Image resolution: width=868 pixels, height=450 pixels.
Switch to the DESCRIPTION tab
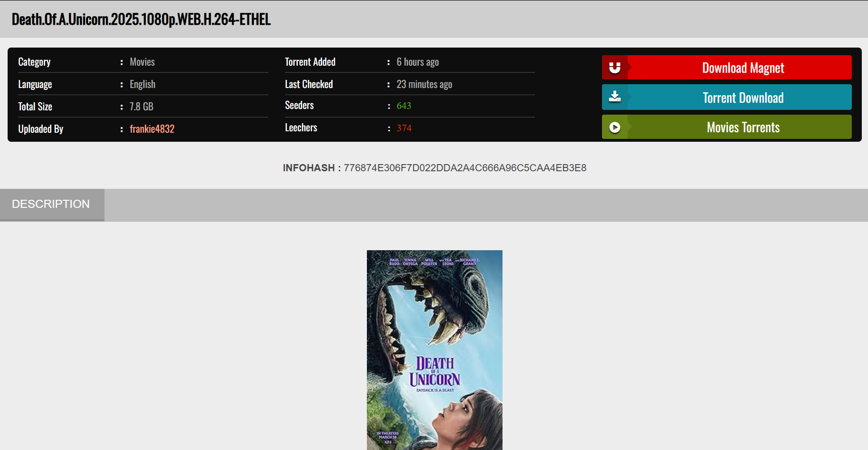pyautogui.click(x=52, y=205)
